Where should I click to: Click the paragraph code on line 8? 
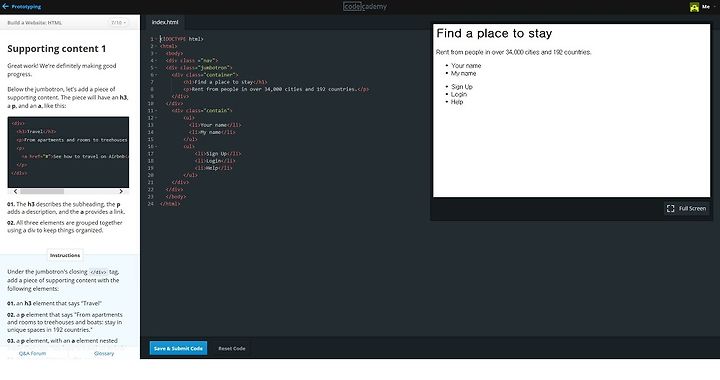276,89
